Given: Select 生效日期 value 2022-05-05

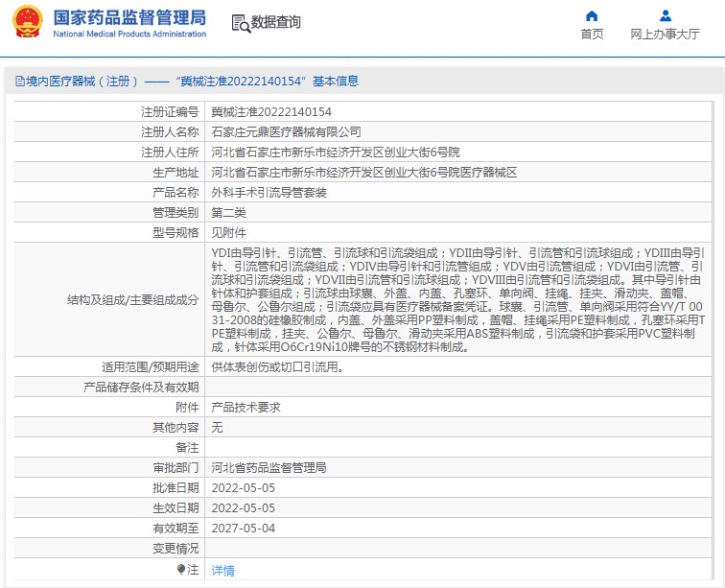Looking at the screenshot, I should 244,508.
